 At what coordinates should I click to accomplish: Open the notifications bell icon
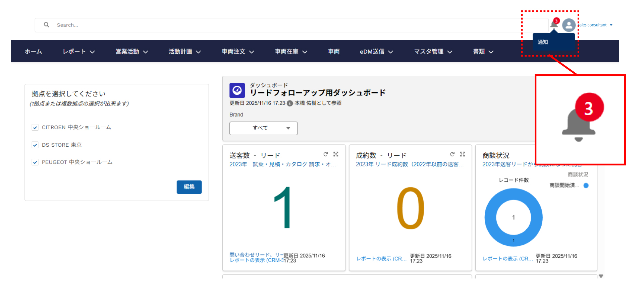point(554,25)
